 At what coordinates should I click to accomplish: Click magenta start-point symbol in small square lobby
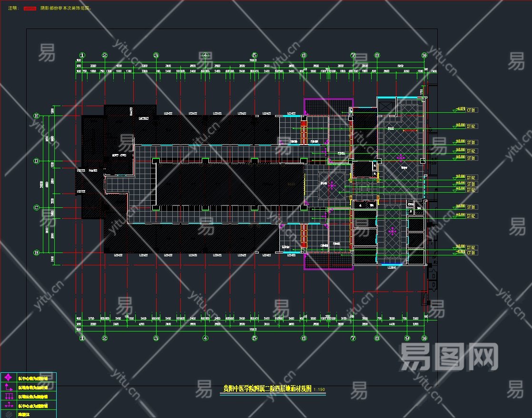pos(332,185)
